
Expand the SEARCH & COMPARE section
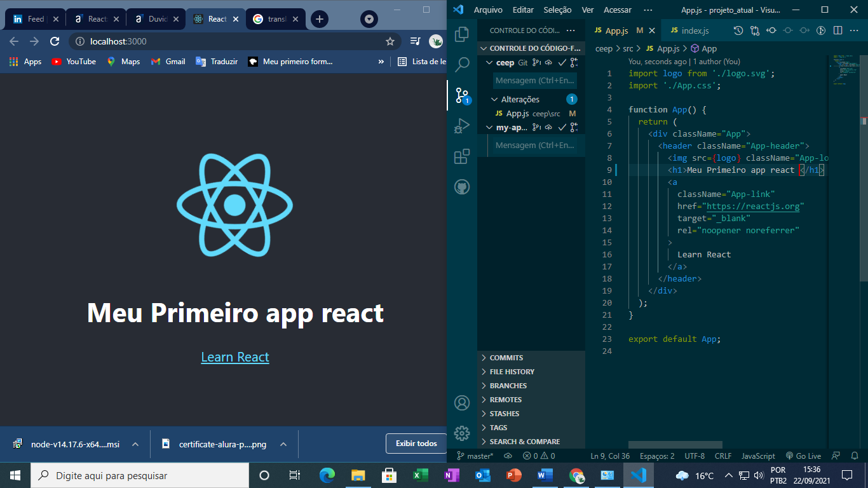tap(531, 442)
